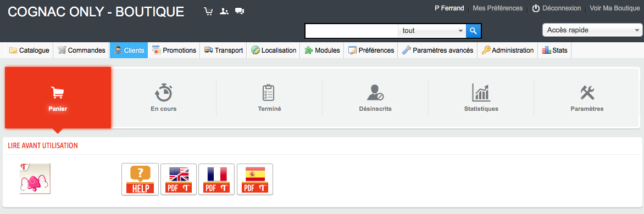This screenshot has width=644, height=214.
Task: Open the Paramètres tools tab
Action: (587, 98)
